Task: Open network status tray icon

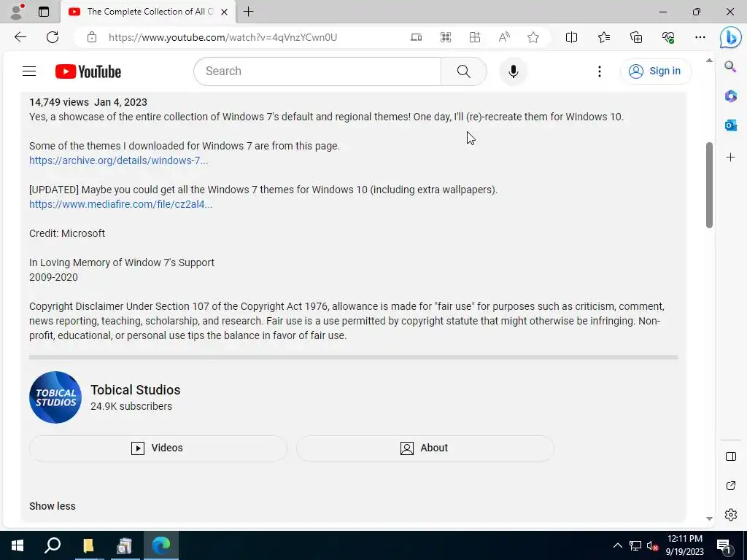Action: (x=635, y=545)
